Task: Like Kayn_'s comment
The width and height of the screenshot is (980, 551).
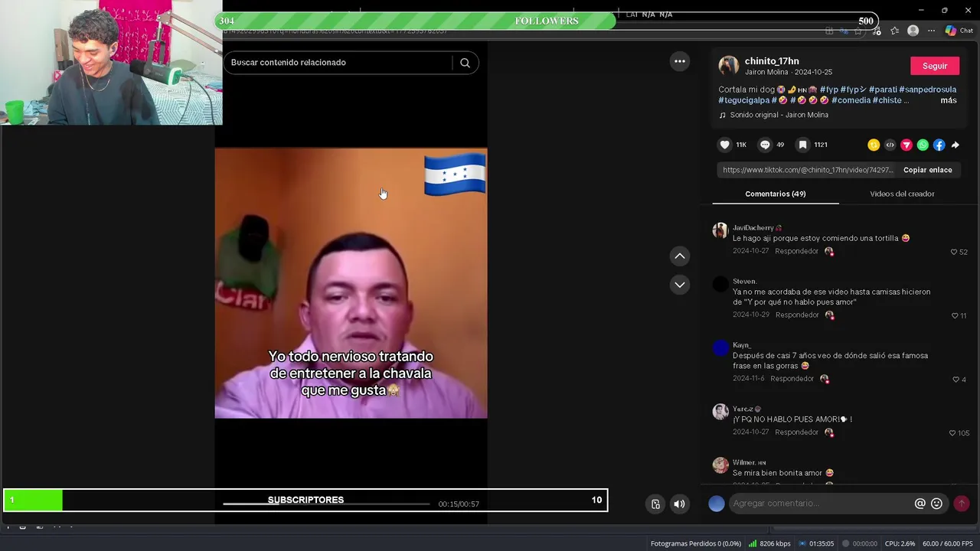Action: [955, 380]
